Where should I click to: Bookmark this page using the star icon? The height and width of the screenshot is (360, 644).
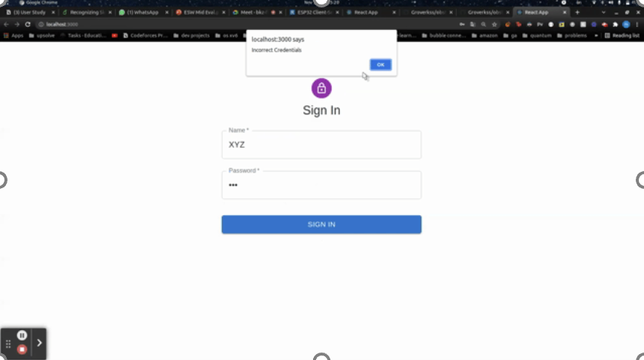pyautogui.click(x=494, y=25)
